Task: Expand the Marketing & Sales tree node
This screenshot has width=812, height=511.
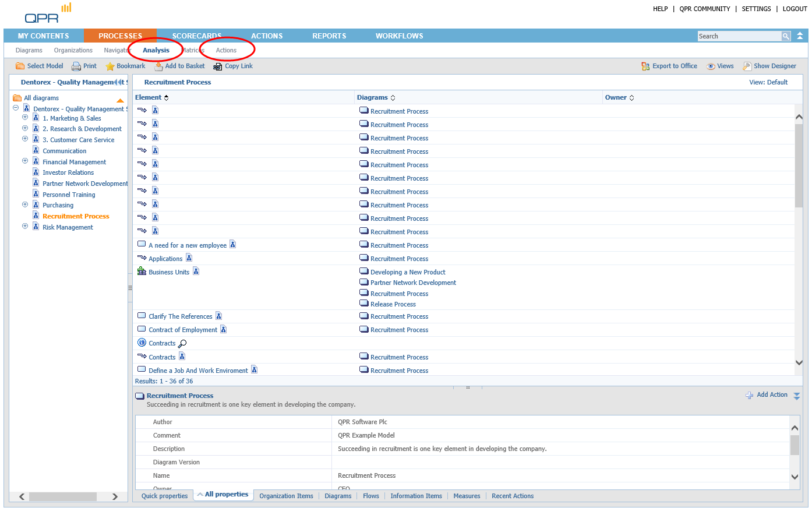Action: point(24,118)
